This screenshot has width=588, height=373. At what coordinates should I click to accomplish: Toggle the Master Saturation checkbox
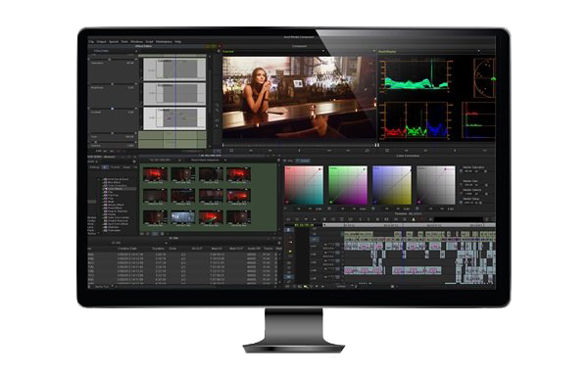pyautogui.click(x=462, y=170)
